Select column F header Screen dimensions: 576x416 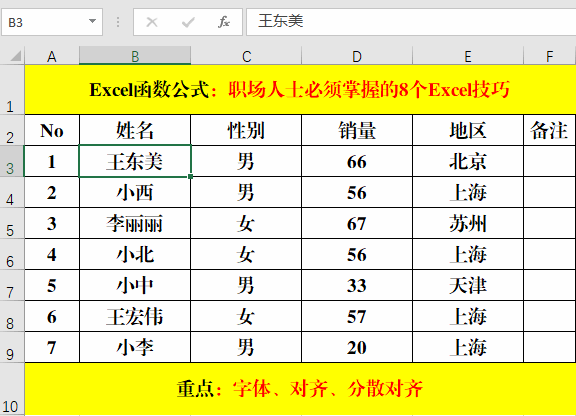(550, 56)
